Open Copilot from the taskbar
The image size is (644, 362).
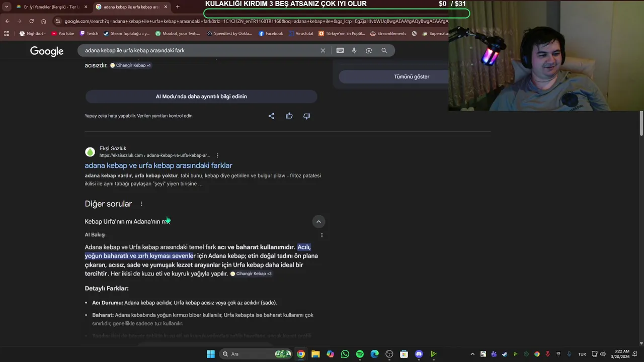coord(330,354)
